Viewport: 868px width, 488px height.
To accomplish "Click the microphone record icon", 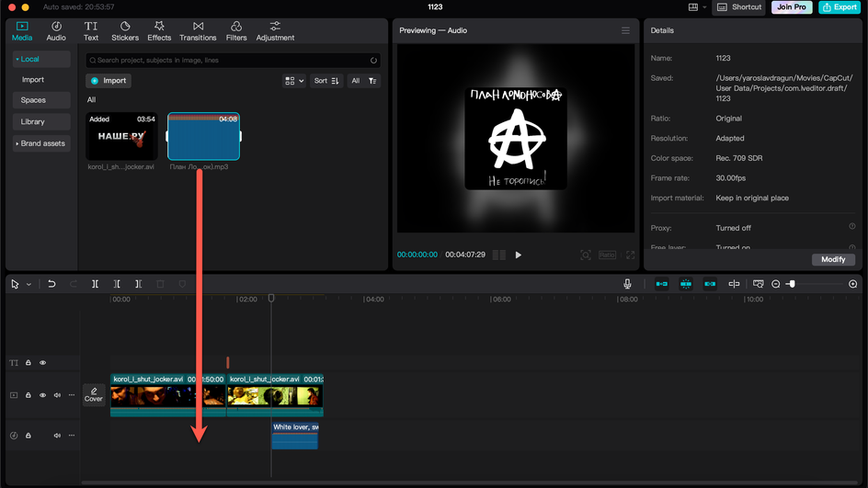I will [627, 284].
